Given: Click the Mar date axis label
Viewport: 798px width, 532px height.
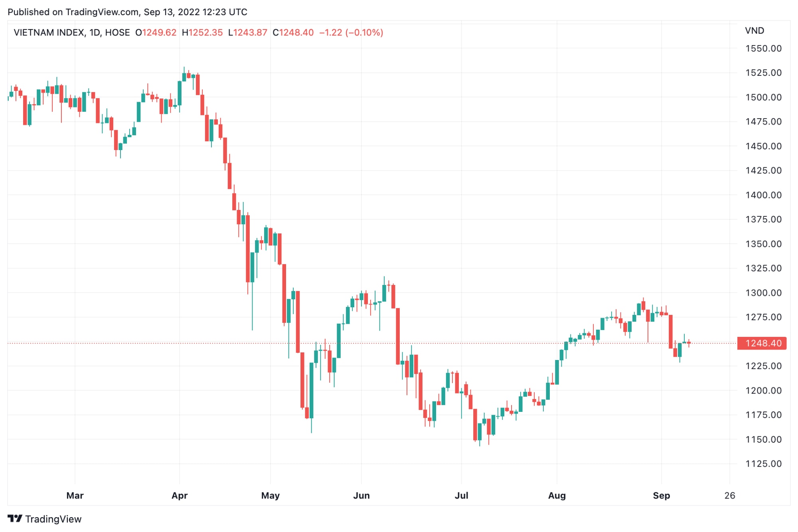Looking at the screenshot, I should point(75,495).
